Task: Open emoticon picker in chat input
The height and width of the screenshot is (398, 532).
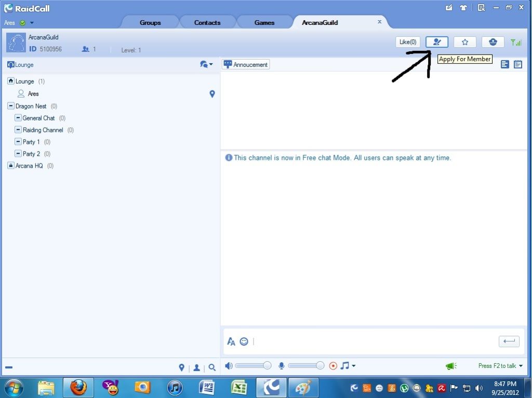Action: tap(244, 341)
